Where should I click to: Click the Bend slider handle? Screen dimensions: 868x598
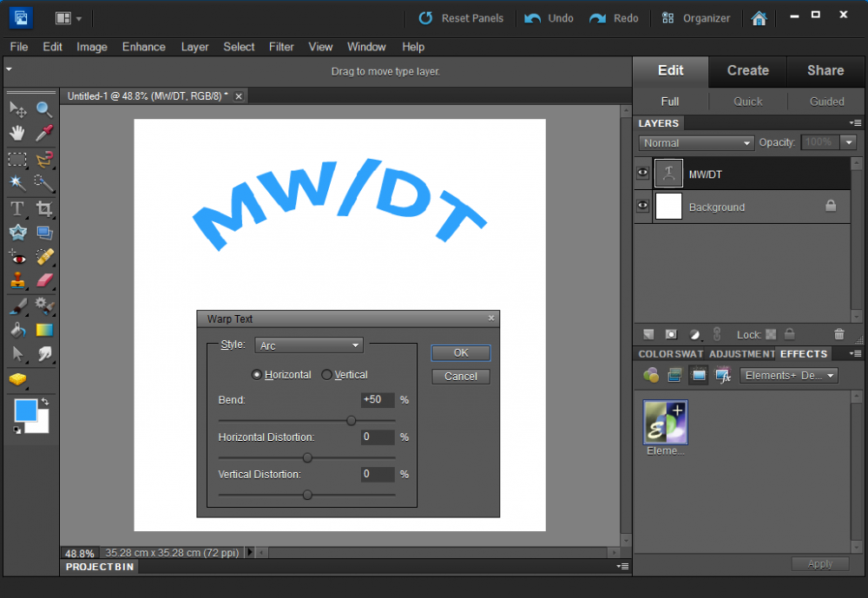351,420
